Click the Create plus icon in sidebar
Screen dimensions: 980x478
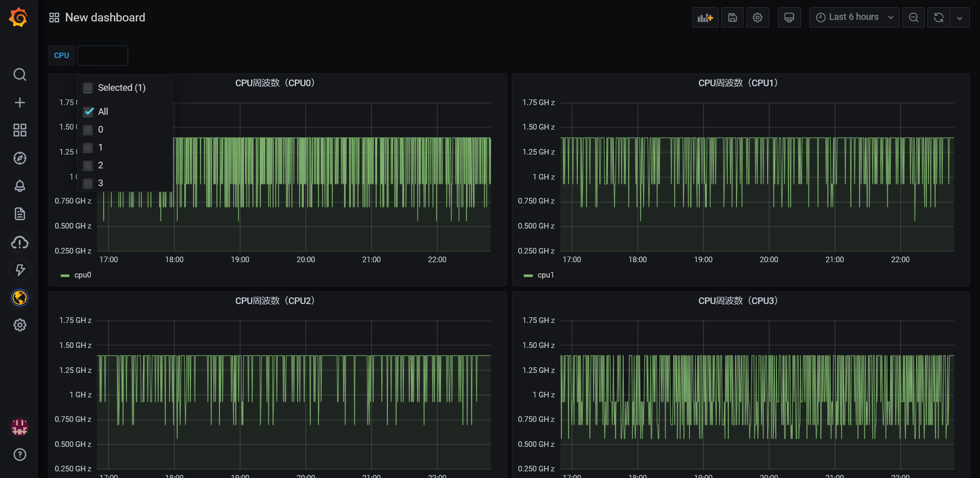[x=19, y=103]
